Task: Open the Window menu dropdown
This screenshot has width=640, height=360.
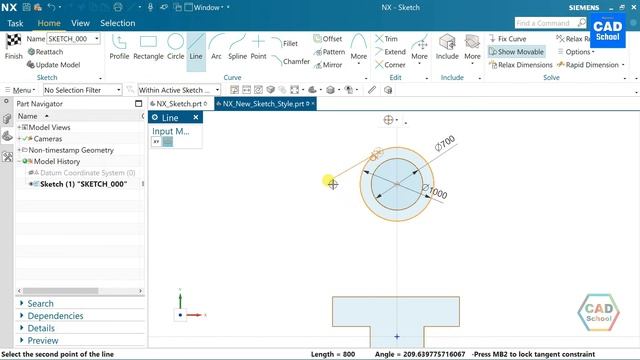Action: 207,7
